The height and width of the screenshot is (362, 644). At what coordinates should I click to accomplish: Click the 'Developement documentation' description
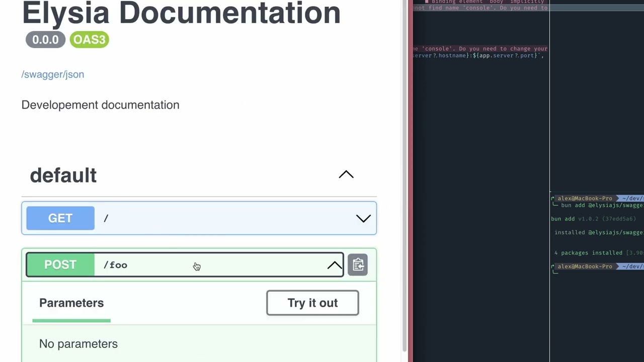point(101,105)
